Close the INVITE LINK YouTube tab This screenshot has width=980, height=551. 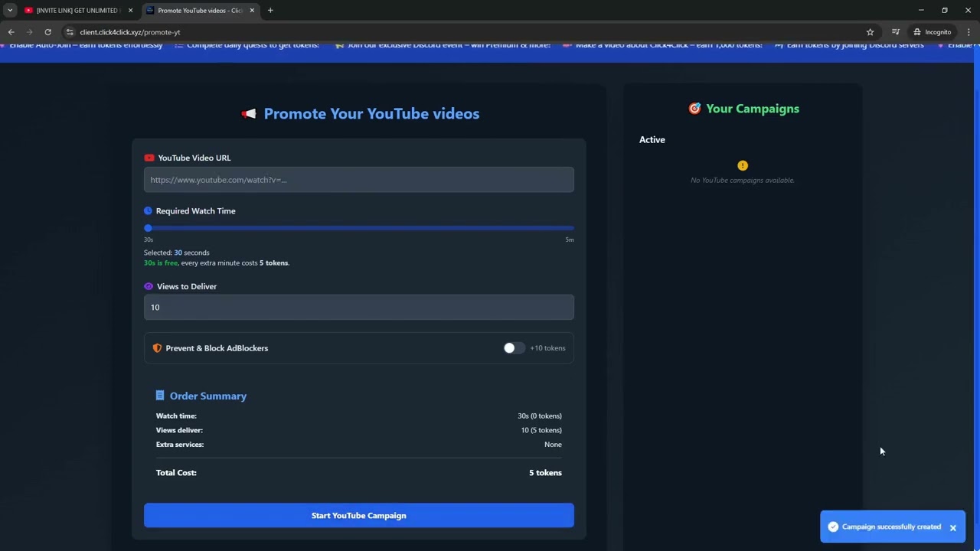click(130, 11)
